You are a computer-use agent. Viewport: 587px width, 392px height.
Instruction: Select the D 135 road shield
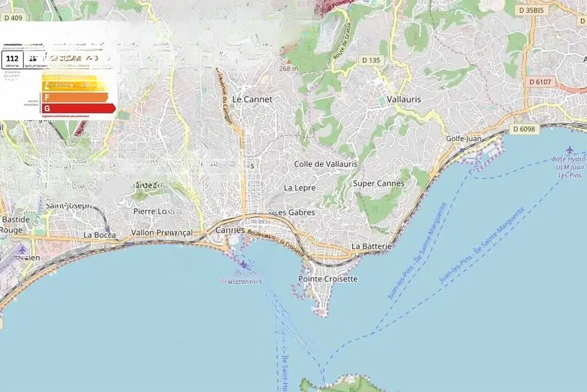click(371, 60)
